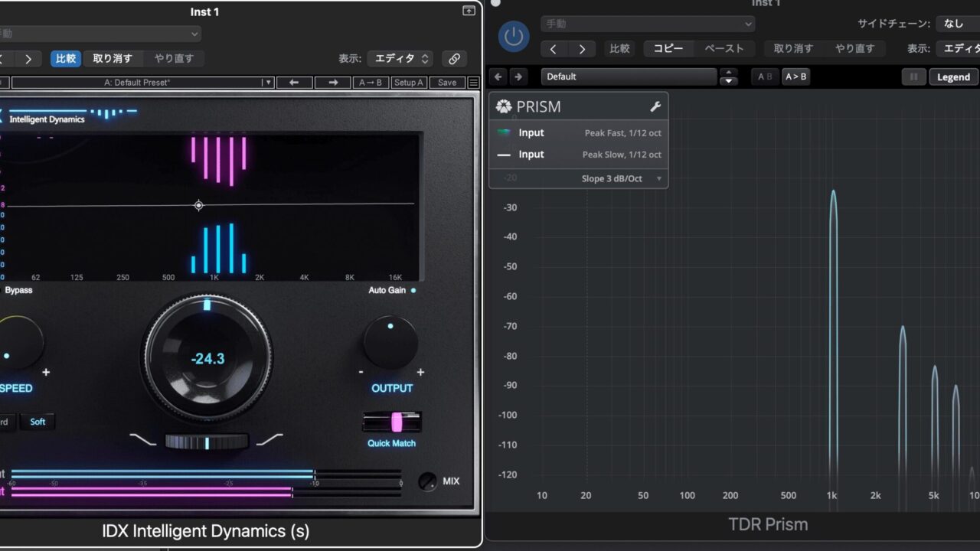Enable the Soft mode button
Image resolution: width=980 pixels, height=551 pixels.
coord(38,422)
